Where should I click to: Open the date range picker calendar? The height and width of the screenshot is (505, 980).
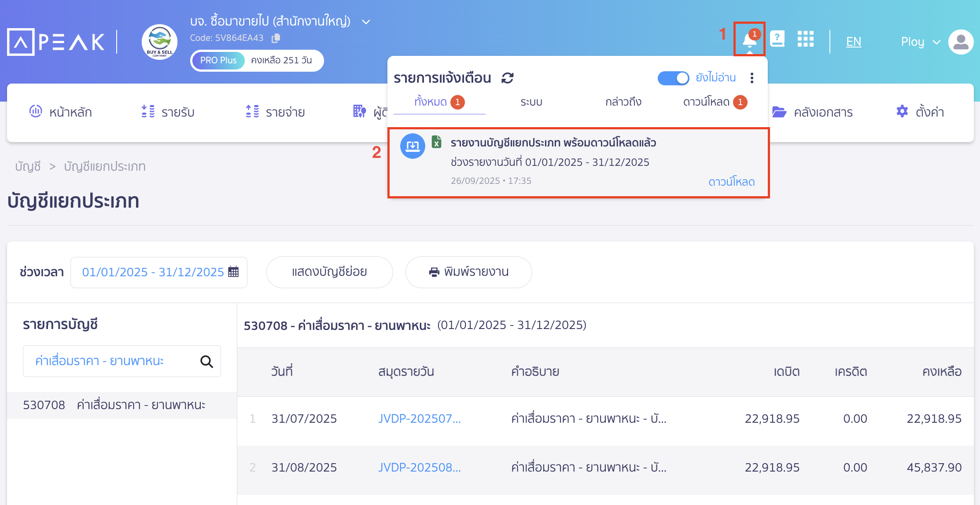coord(234,272)
